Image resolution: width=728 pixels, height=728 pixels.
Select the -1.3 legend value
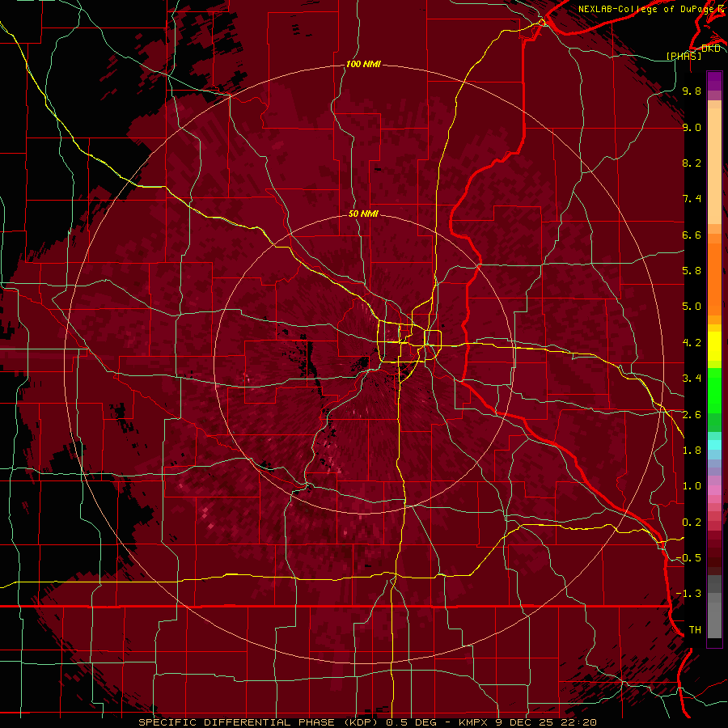[688, 594]
